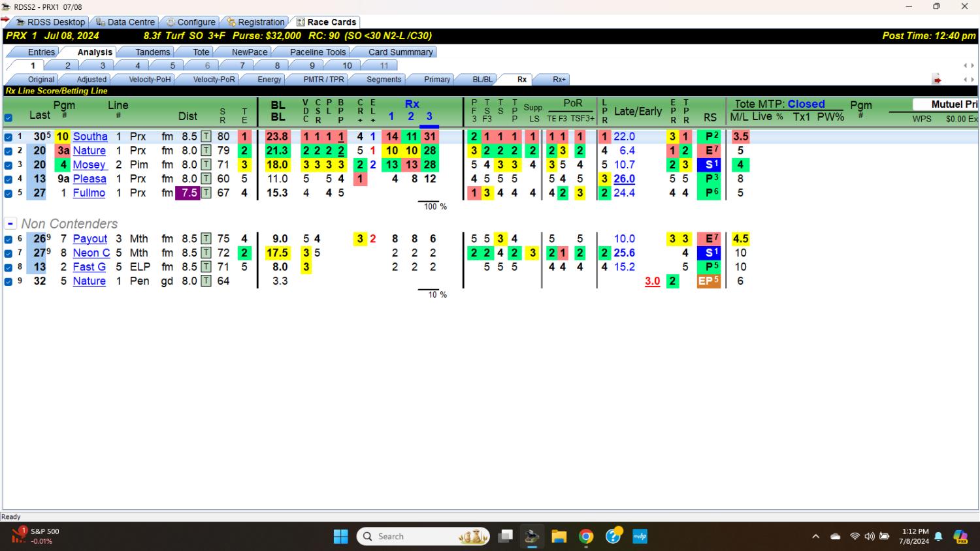Screen dimensions: 980x551
Task: Click the red arrow icon beside the Rx+ tab row
Action: point(937,80)
